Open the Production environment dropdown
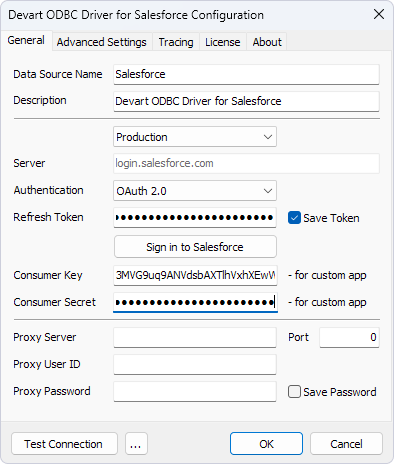The height and width of the screenshot is (464, 394). tap(195, 137)
